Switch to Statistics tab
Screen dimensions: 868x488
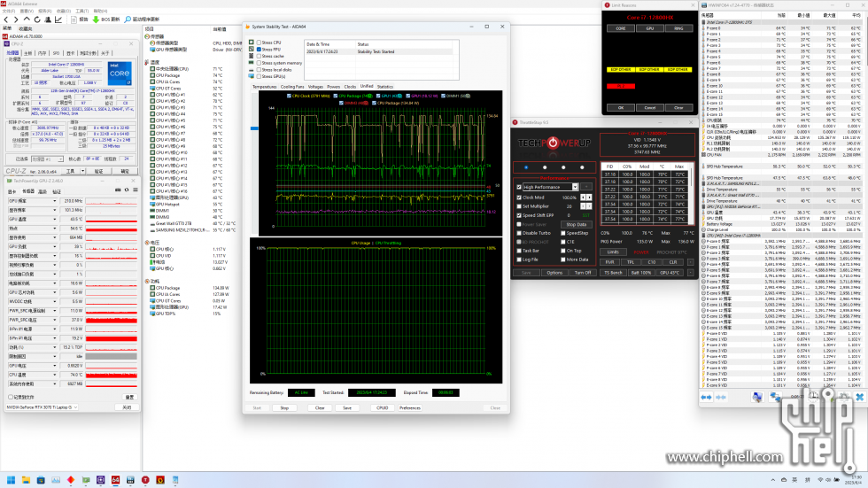coord(385,87)
